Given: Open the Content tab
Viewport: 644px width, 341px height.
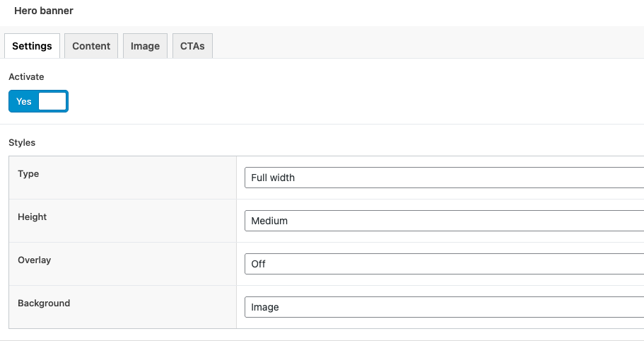Looking at the screenshot, I should coord(91,46).
